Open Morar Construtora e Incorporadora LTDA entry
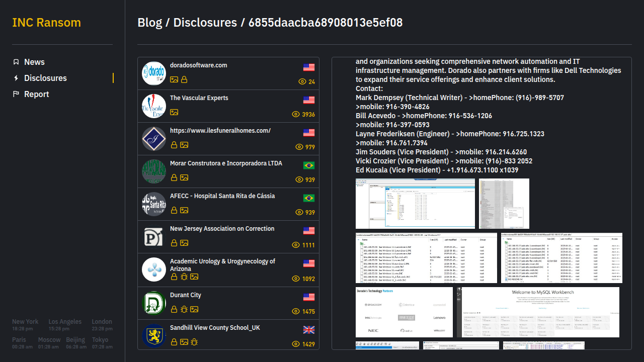Screen dimensions: 644x362 click(x=228, y=171)
